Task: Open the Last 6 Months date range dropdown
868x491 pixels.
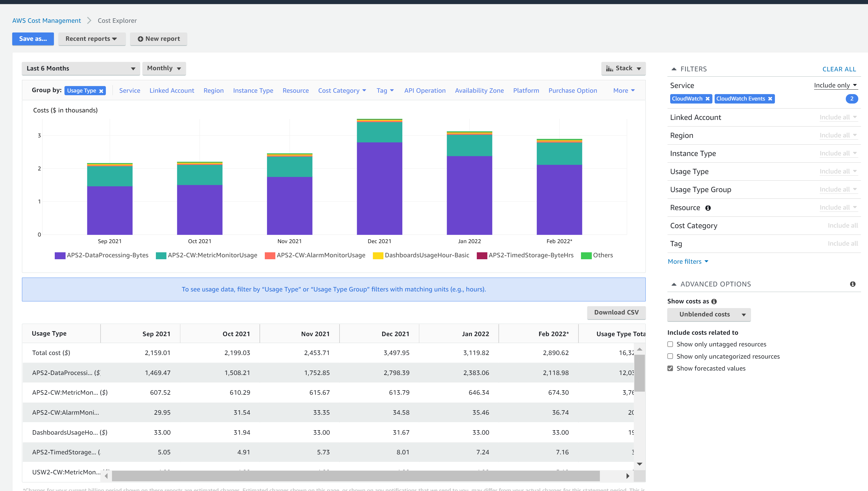Action: (x=81, y=69)
